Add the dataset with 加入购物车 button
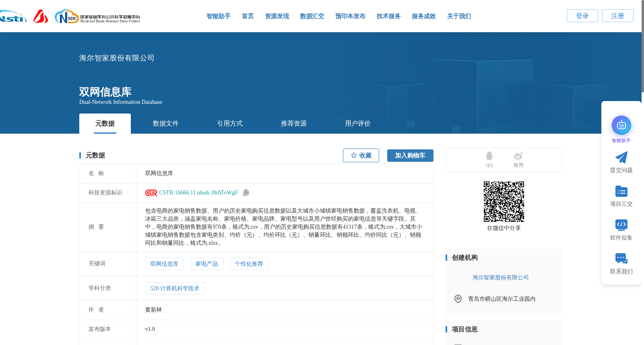 [410, 155]
